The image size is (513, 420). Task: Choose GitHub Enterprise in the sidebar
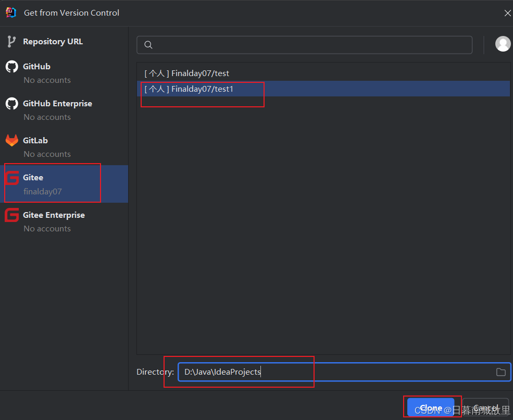[x=64, y=109]
